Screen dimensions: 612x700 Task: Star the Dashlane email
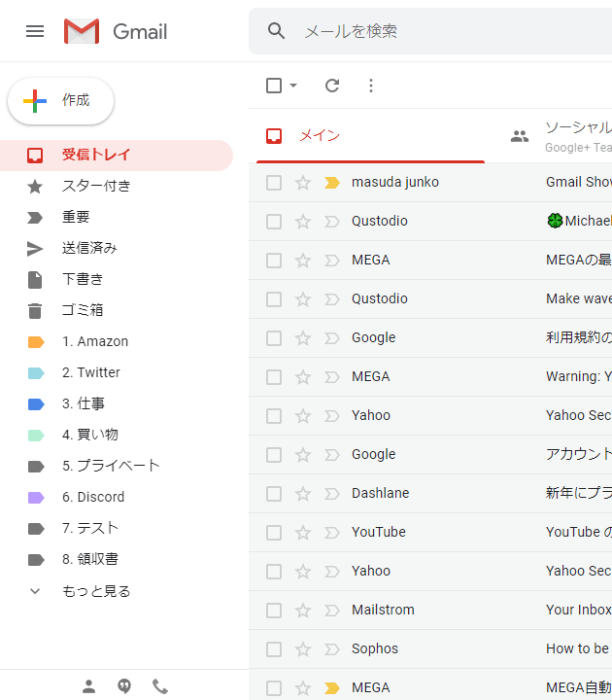(x=303, y=493)
